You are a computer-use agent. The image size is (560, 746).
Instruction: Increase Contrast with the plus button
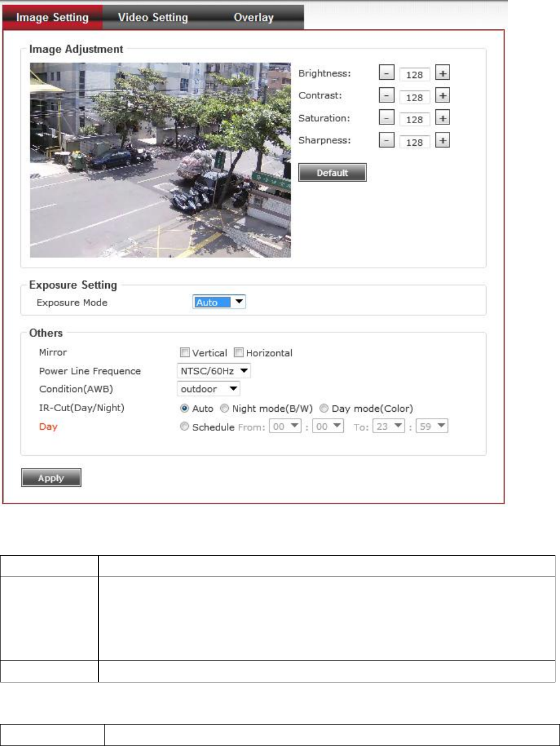pos(442,96)
